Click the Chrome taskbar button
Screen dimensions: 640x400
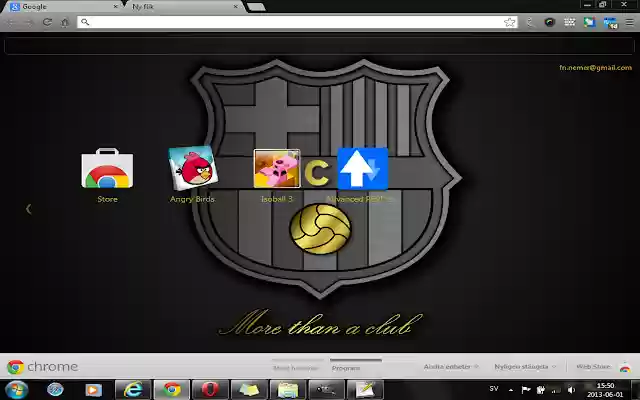(x=172, y=390)
